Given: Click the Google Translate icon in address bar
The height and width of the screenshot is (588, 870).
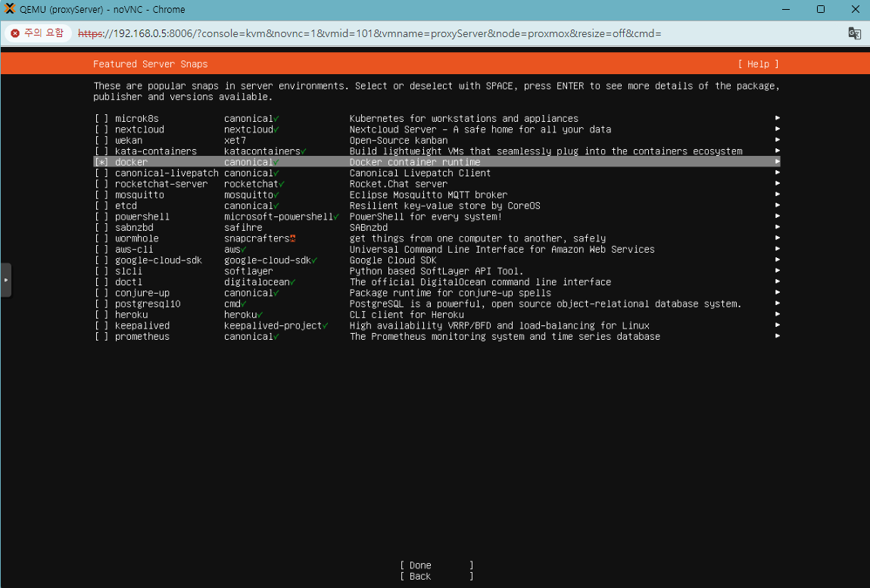Looking at the screenshot, I should [854, 33].
